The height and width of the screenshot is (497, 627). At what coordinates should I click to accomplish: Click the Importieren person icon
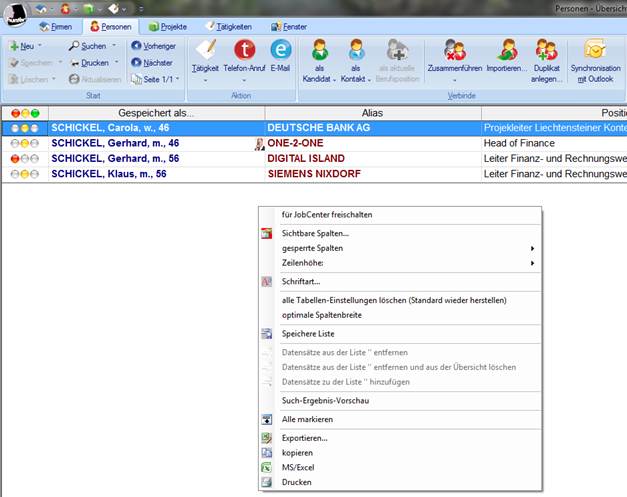pyautogui.click(x=507, y=50)
